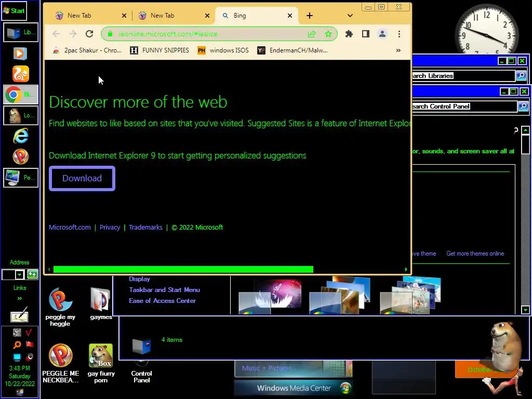
Task: Select the hamster 'Lo...' taskbar button
Action: pyautogui.click(x=21, y=115)
